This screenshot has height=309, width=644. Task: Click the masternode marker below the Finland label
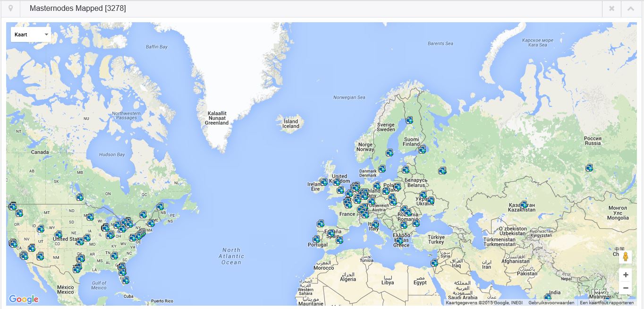point(422,149)
